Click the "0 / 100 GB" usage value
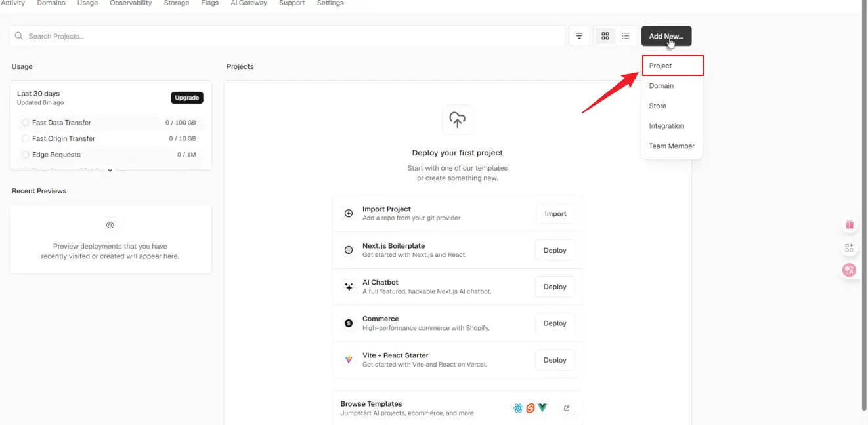The image size is (868, 425). click(181, 123)
